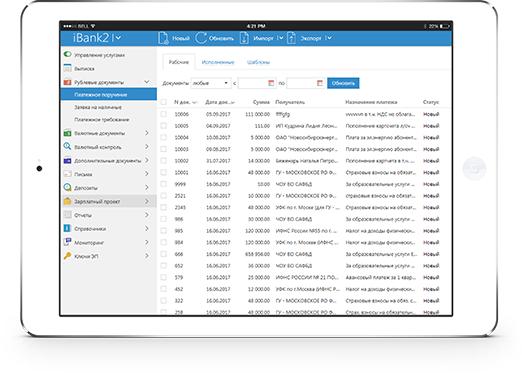Click Справочники sidebar icon
Viewport: 522px width, 373px height.
coord(67,228)
